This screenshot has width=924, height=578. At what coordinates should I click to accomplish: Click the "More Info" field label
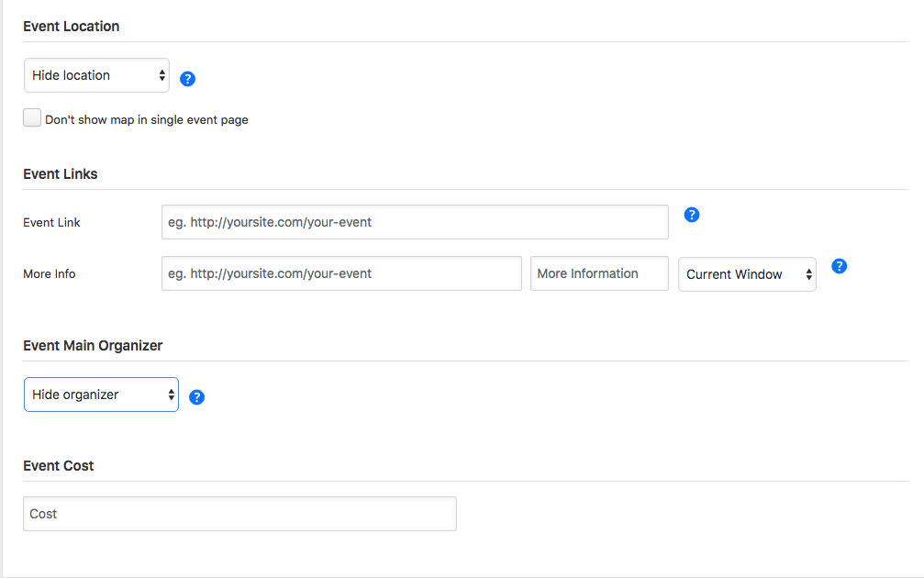pyautogui.click(x=50, y=273)
